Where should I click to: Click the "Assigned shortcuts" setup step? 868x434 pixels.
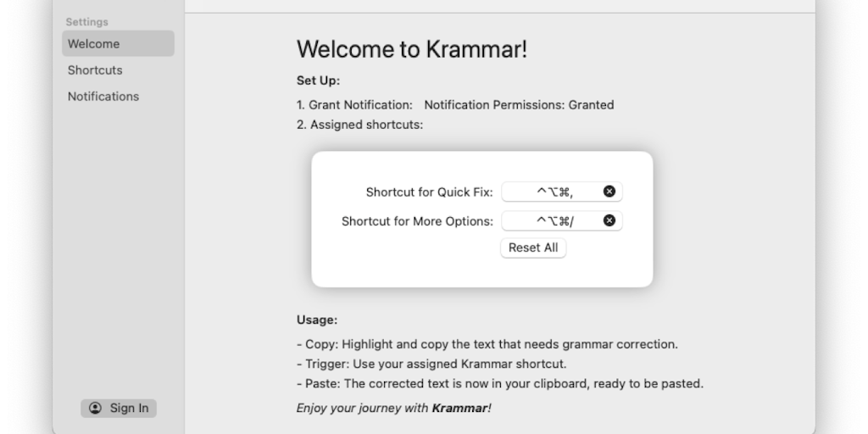pyautogui.click(x=359, y=125)
